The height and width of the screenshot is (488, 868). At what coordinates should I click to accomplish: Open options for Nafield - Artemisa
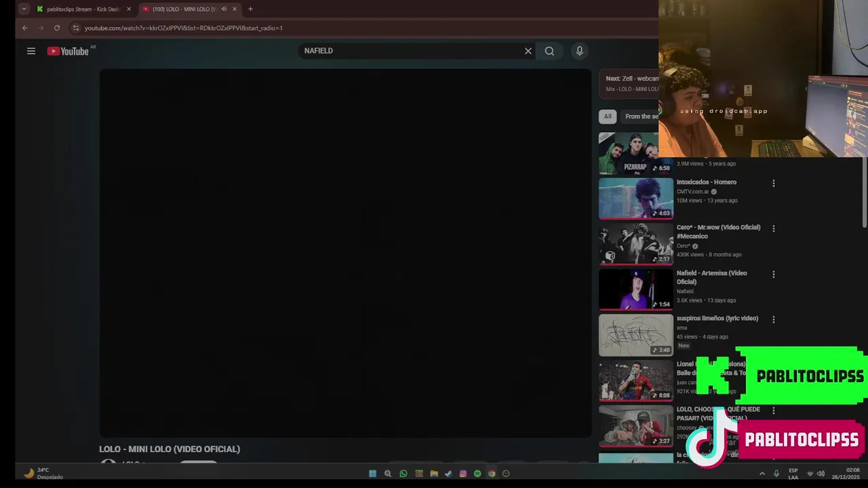coord(774,274)
